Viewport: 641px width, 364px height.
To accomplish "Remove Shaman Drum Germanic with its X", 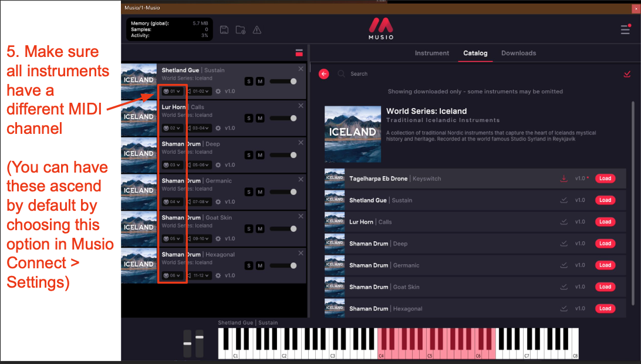I will pos(301,179).
